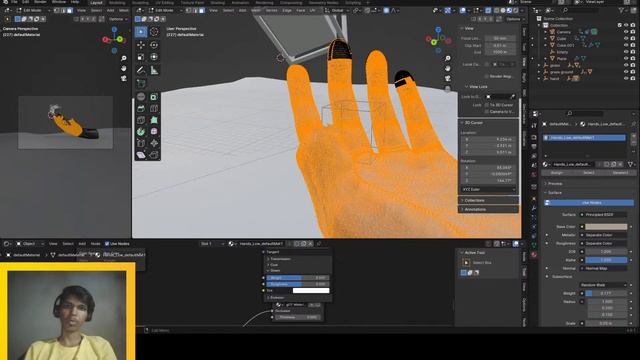
Task: Click the navigation gizmo in main viewport
Action: [x=438, y=40]
